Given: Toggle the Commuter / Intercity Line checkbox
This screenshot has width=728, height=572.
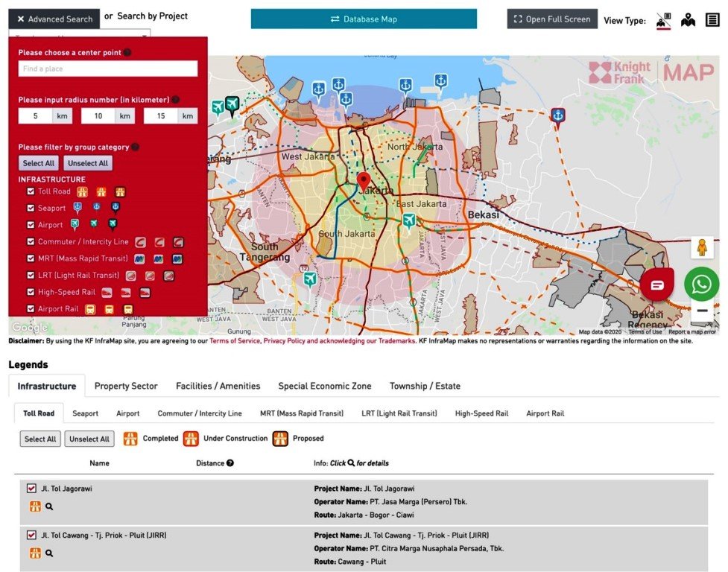Looking at the screenshot, I should (31, 241).
